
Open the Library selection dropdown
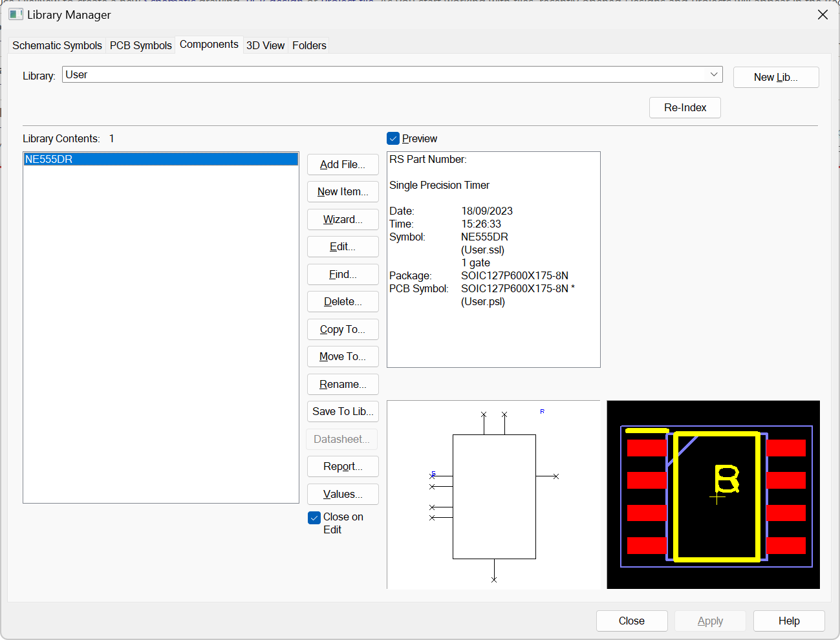pos(713,74)
